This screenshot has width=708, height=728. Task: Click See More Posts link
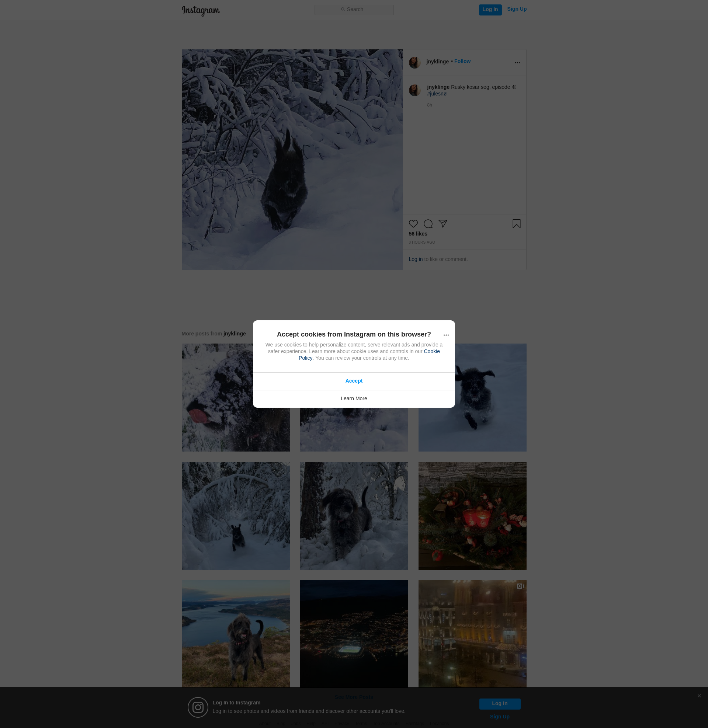click(x=354, y=697)
